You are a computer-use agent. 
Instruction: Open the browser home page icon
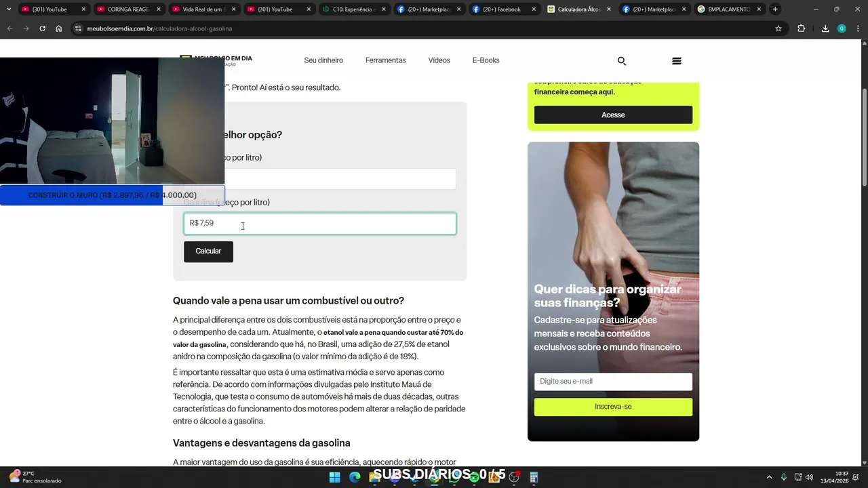click(59, 28)
